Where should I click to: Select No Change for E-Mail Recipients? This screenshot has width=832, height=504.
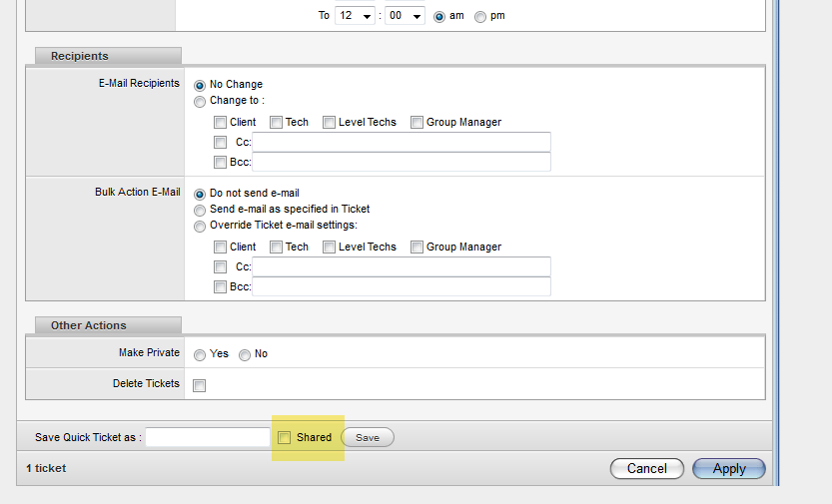pos(200,85)
